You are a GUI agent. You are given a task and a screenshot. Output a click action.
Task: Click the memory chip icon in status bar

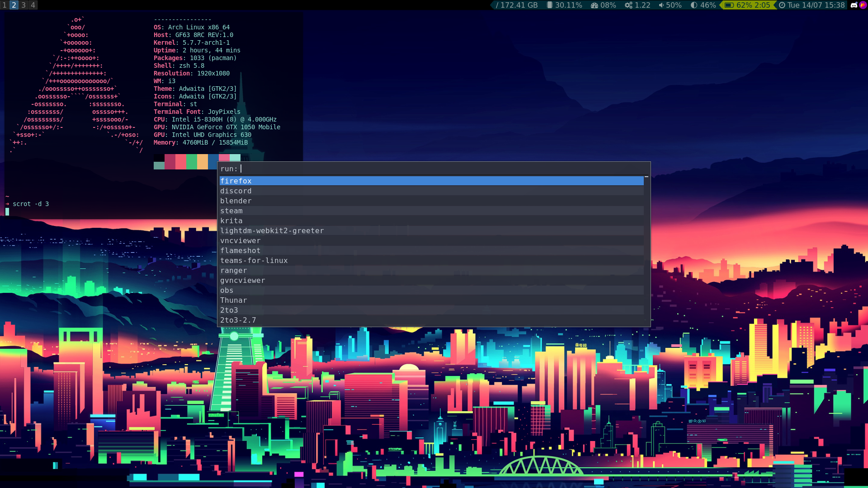point(549,5)
